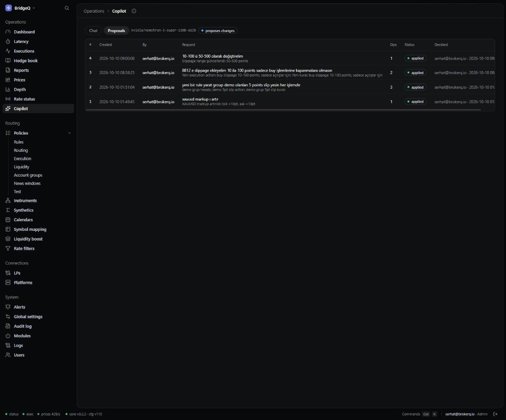Click the Users sidebar link
This screenshot has height=420, width=506.
19,355
